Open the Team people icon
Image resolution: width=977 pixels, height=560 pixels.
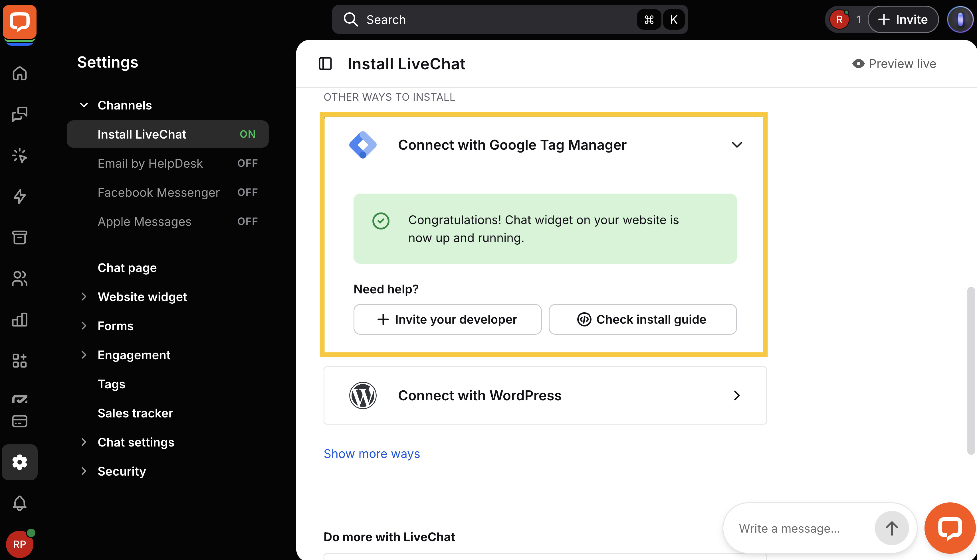pos(20,279)
